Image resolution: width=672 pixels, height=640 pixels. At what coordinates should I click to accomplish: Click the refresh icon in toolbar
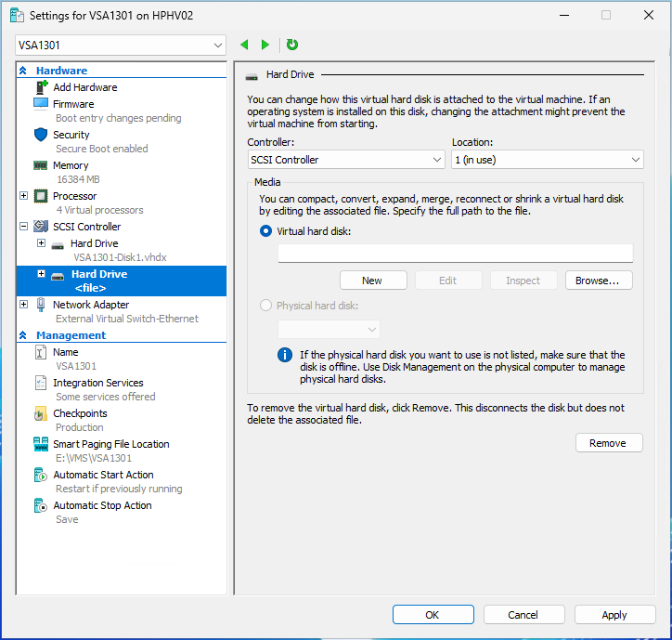point(292,45)
